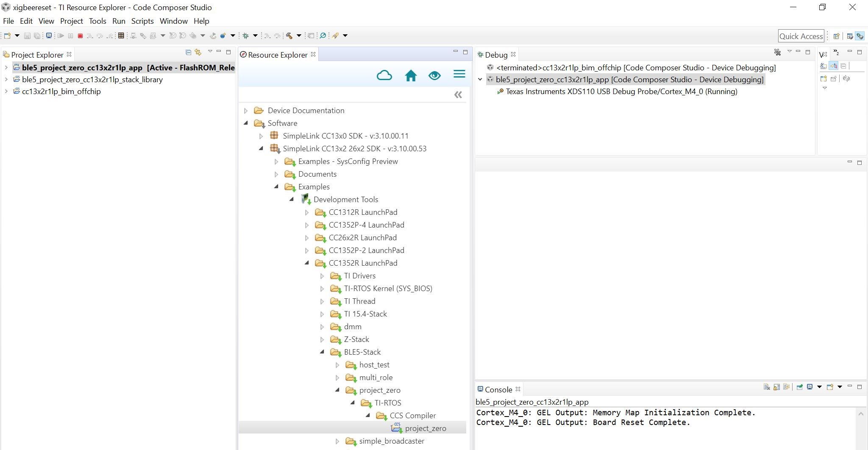Click the Quick Access search field
The image size is (868, 450).
click(x=801, y=36)
